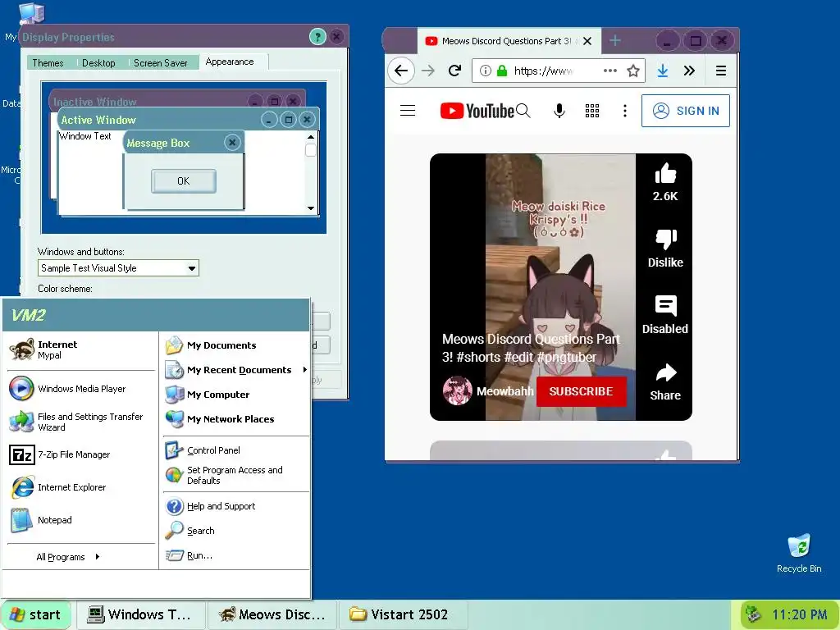The width and height of the screenshot is (840, 630).
Task: Click preview window scrollbar down arrow
Action: point(311,208)
